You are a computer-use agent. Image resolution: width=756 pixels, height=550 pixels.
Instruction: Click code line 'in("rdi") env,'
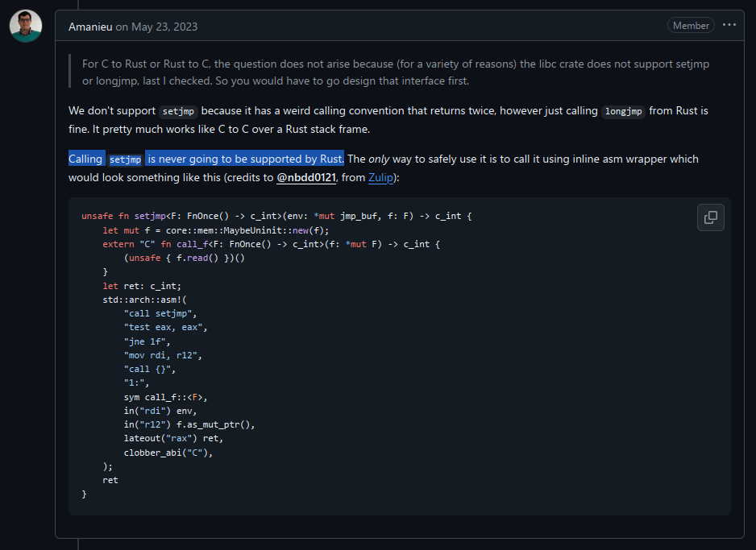(160, 411)
